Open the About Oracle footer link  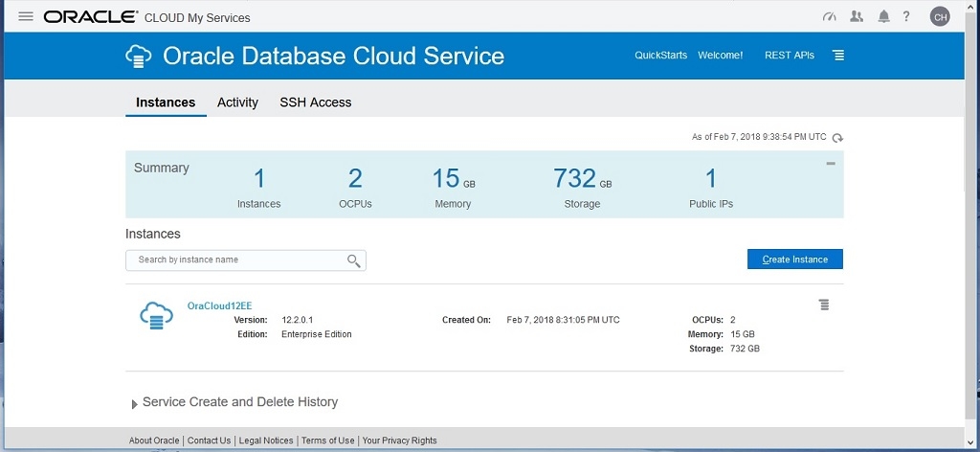[x=154, y=441]
